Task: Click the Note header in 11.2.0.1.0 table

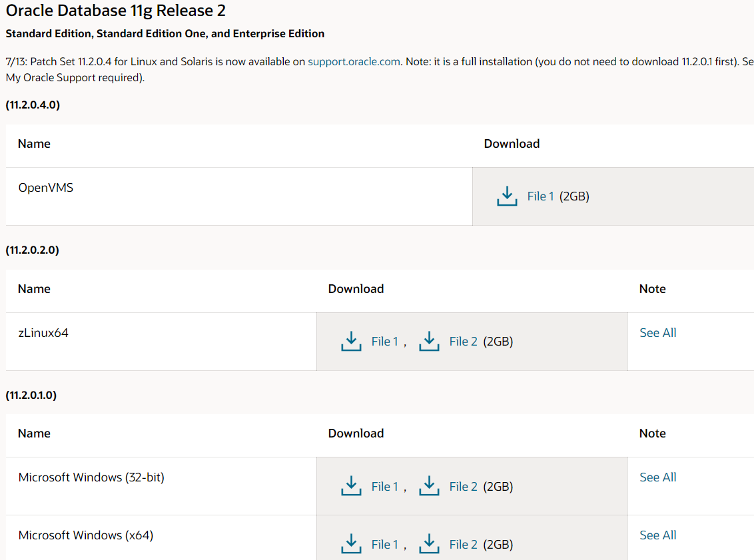Action: click(653, 433)
